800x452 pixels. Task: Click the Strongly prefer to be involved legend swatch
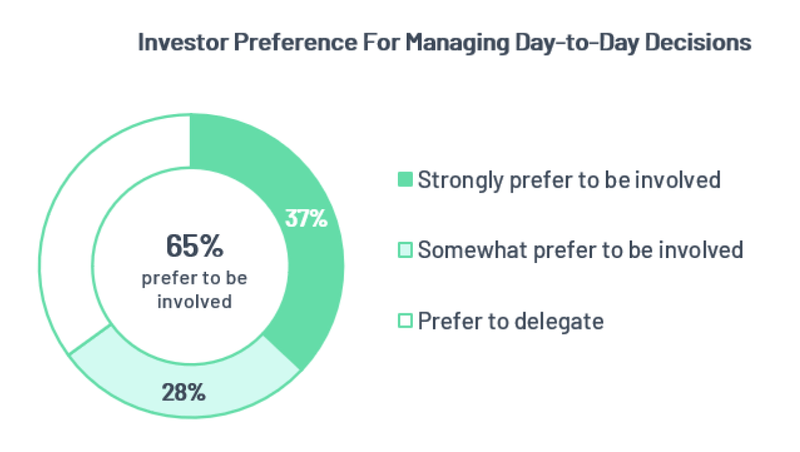pyautogui.click(x=405, y=180)
